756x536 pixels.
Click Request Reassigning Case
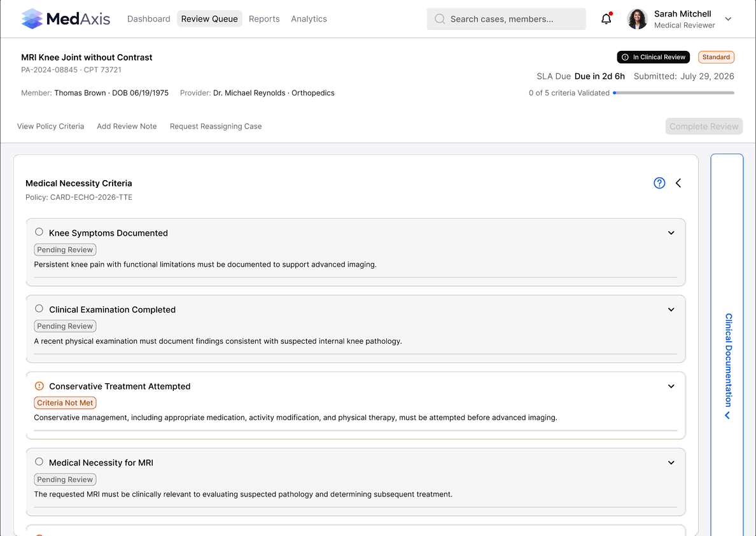click(x=216, y=127)
